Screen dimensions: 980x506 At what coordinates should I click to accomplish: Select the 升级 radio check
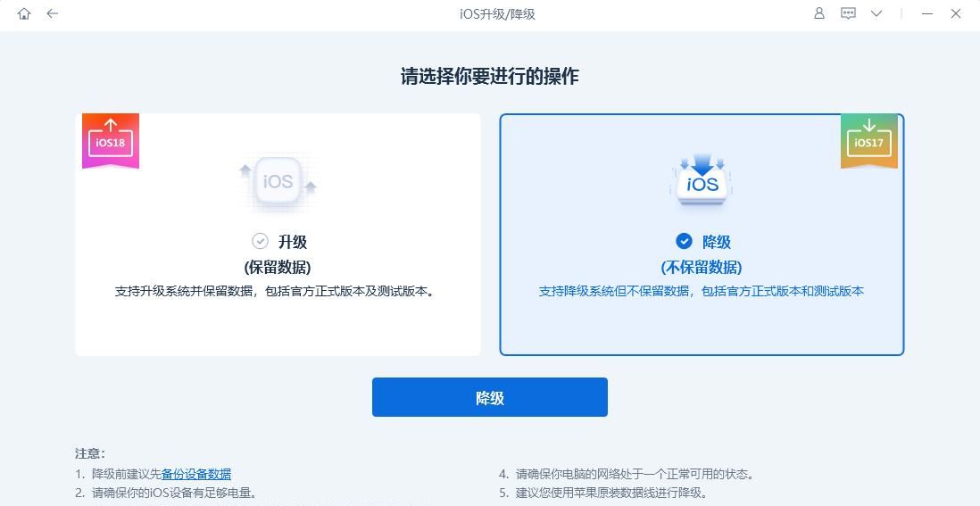pyautogui.click(x=260, y=241)
